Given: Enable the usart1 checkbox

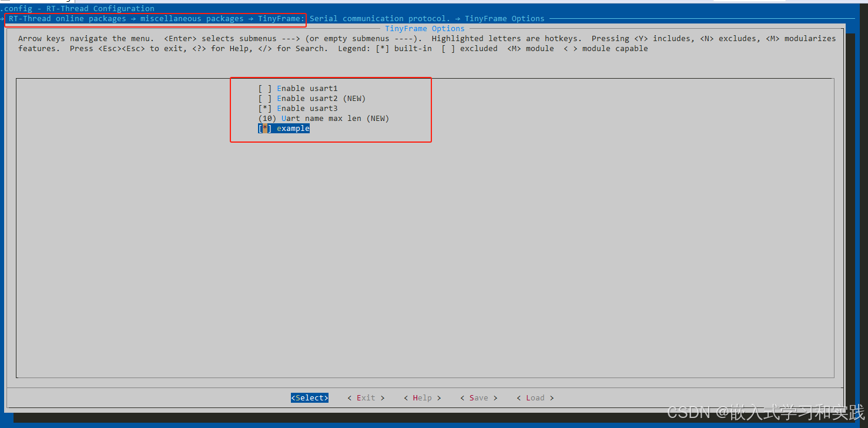Looking at the screenshot, I should click(x=264, y=88).
